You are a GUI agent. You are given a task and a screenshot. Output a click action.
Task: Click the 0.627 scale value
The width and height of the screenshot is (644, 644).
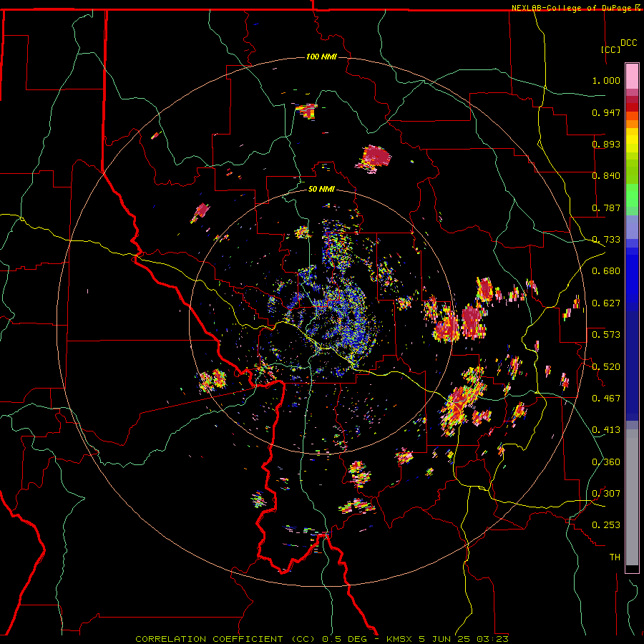pyautogui.click(x=606, y=303)
